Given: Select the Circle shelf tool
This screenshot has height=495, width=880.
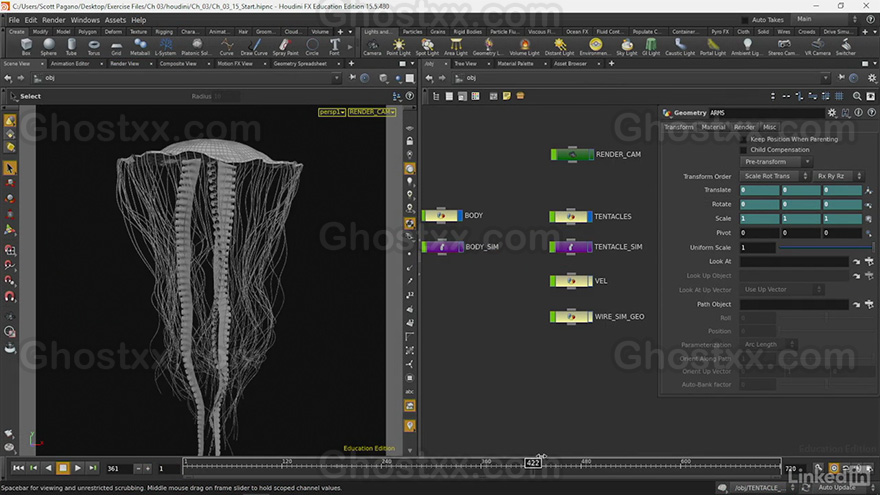Looking at the screenshot, I should point(312,47).
